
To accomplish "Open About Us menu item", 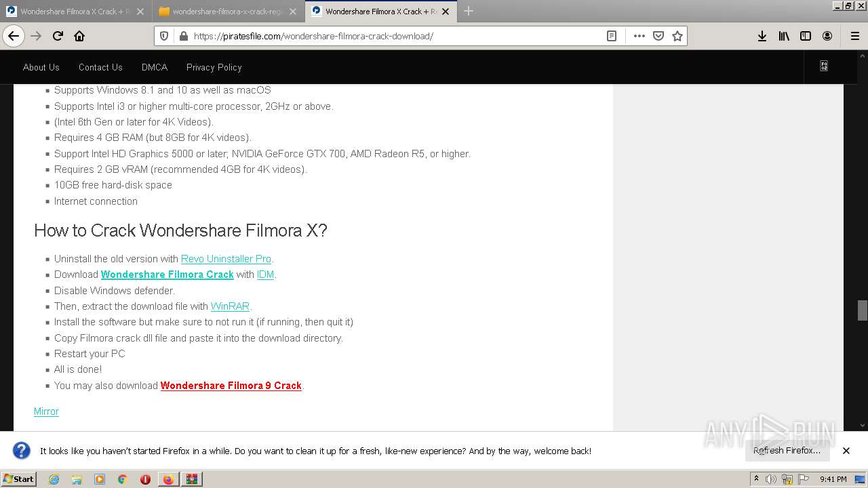I will tap(41, 67).
